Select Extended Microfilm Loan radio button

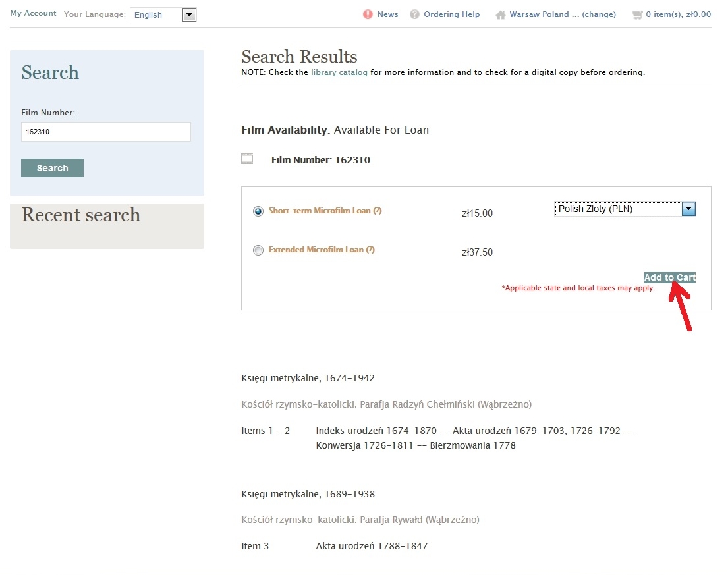(258, 250)
